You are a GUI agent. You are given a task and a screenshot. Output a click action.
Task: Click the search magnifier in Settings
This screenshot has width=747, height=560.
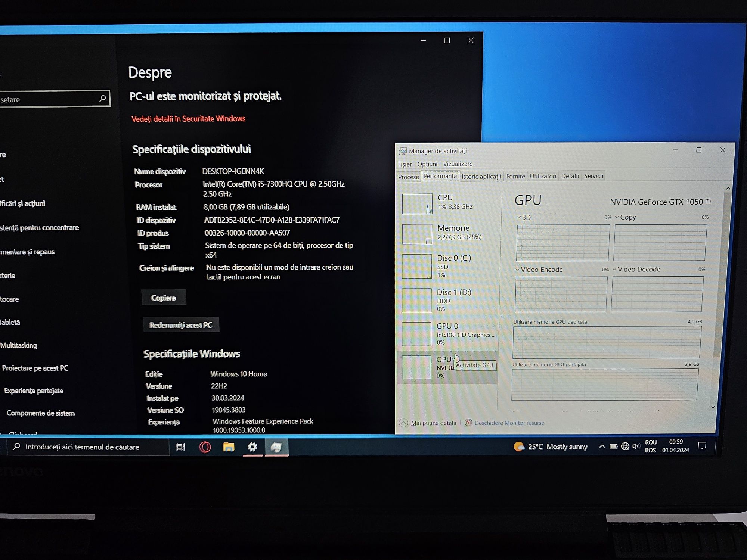pyautogui.click(x=102, y=99)
